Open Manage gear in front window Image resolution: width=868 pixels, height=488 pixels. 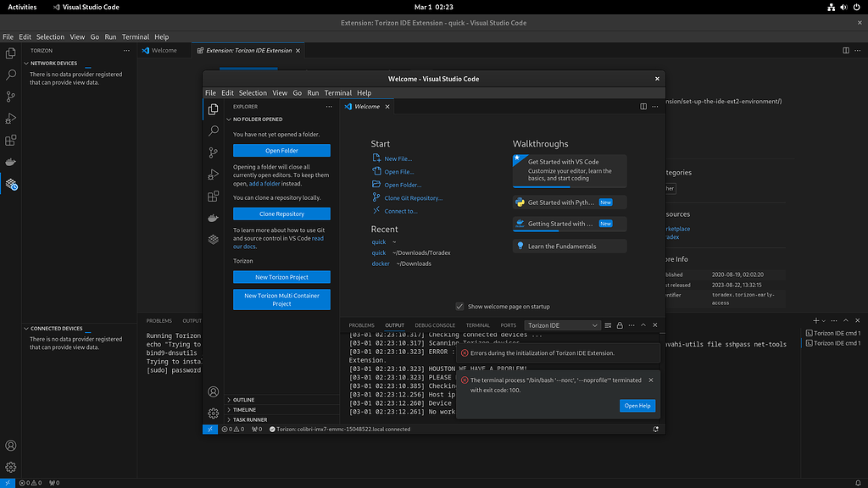[214, 413]
